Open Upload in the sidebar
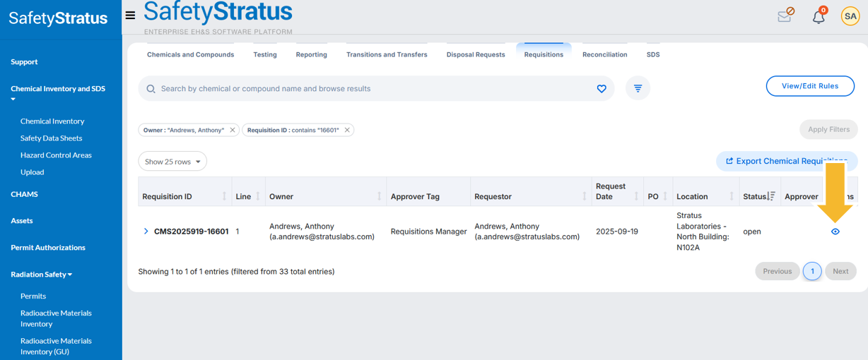The height and width of the screenshot is (360, 868). point(32,172)
